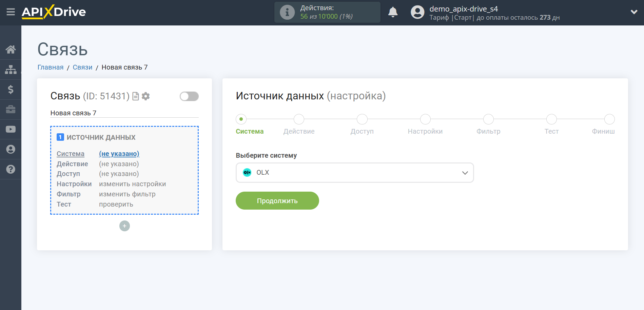
Task: Click the Доступ step label
Action: [362, 131]
